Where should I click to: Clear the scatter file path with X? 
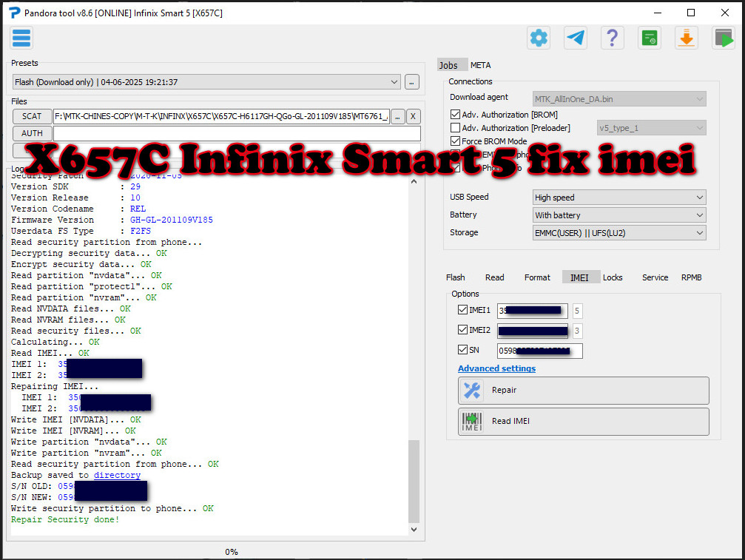coord(413,116)
